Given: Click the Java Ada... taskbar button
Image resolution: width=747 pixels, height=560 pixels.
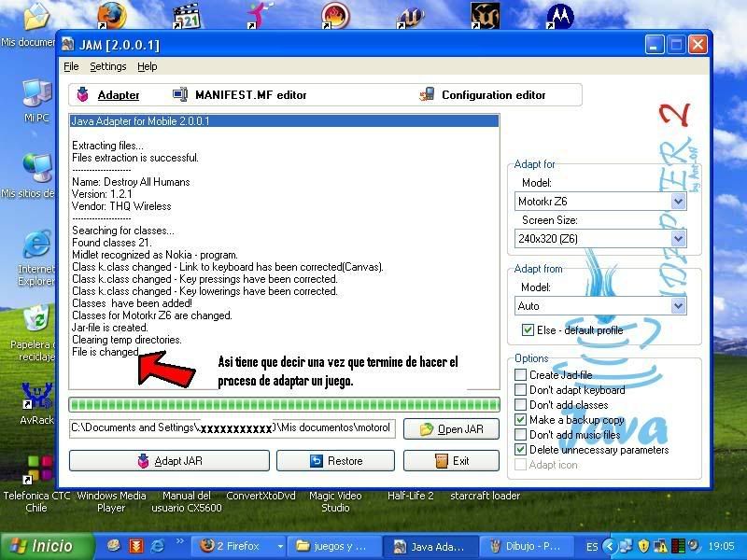Looking at the screenshot, I should pos(430,546).
